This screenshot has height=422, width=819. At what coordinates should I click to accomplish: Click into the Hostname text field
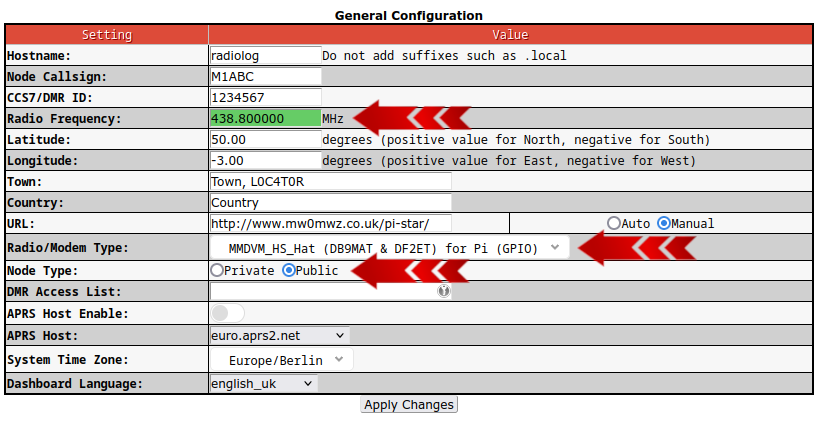point(265,55)
